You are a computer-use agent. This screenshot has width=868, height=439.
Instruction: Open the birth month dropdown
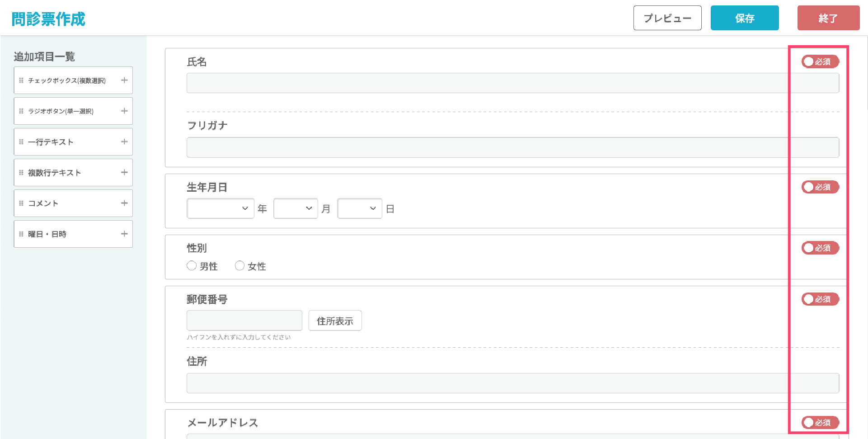(296, 208)
